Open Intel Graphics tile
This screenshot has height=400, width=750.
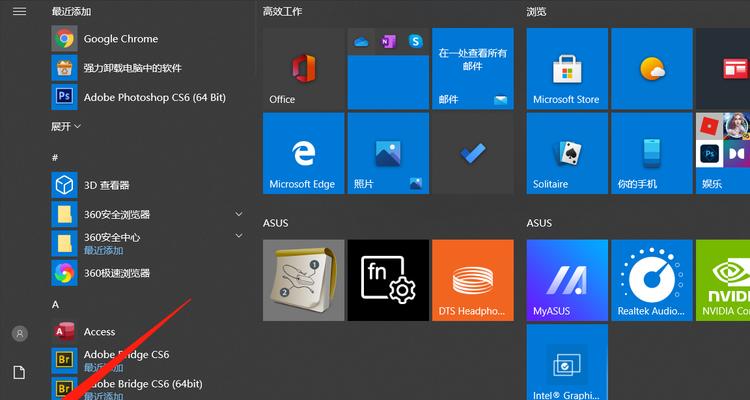(567, 362)
